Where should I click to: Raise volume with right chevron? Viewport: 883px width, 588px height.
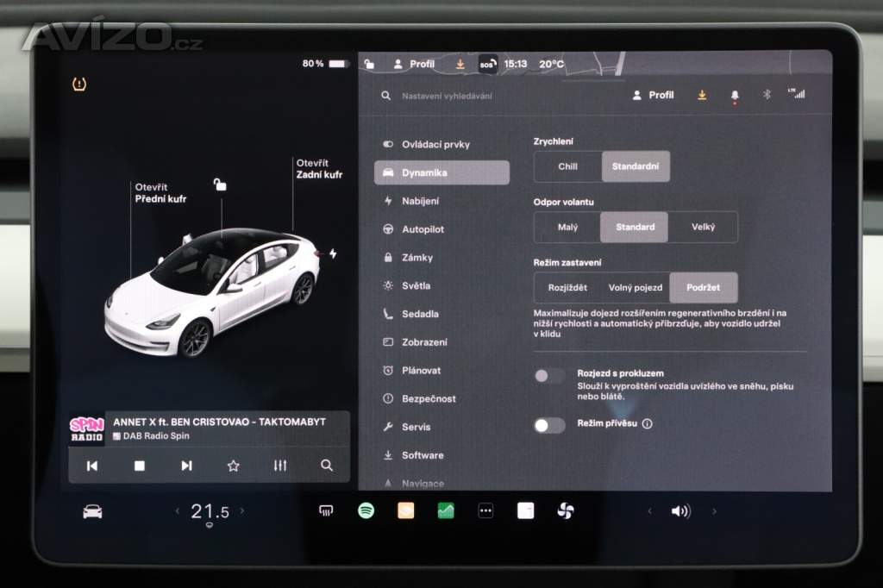(x=714, y=511)
